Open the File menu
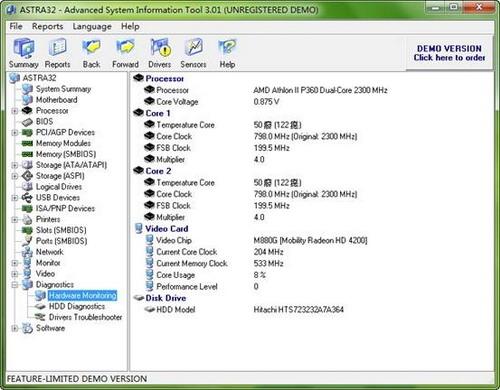The height and width of the screenshot is (390, 500). pos(16,26)
